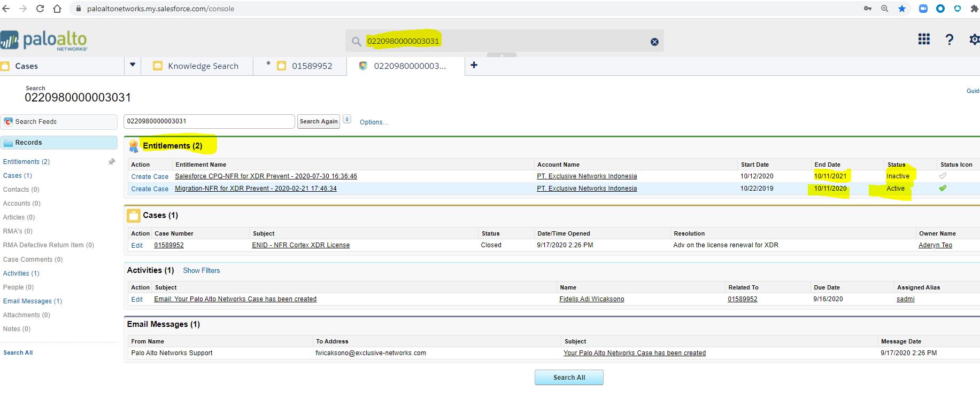Viewport: 980px width, 415px height.
Task: Click the browser address bar URL
Action: pyautogui.click(x=160, y=9)
